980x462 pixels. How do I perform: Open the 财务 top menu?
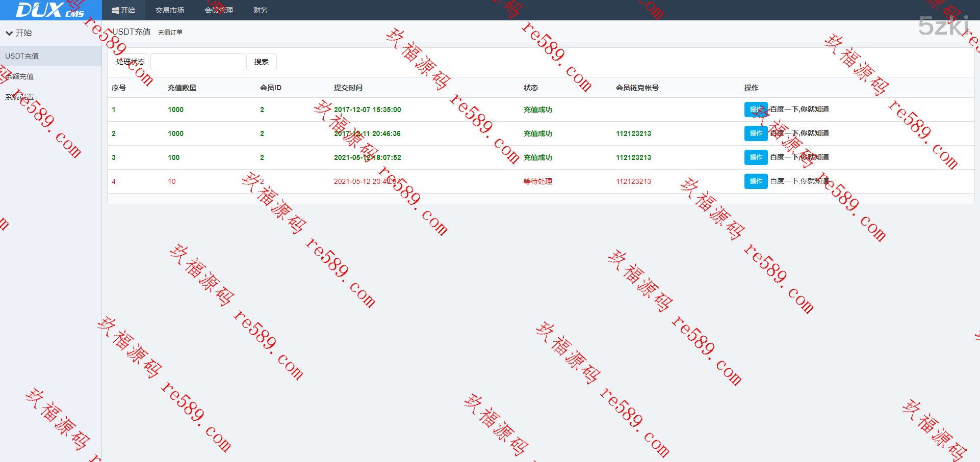[260, 10]
